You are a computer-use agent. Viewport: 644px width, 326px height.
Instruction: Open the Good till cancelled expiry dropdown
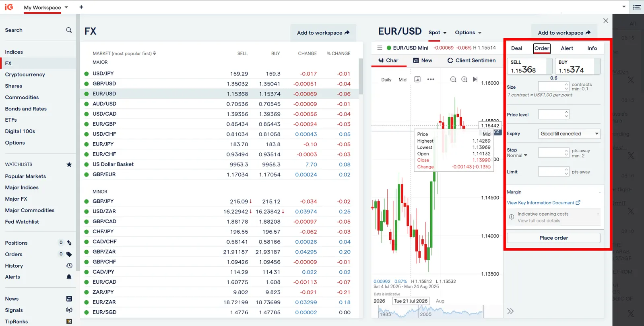pyautogui.click(x=569, y=134)
